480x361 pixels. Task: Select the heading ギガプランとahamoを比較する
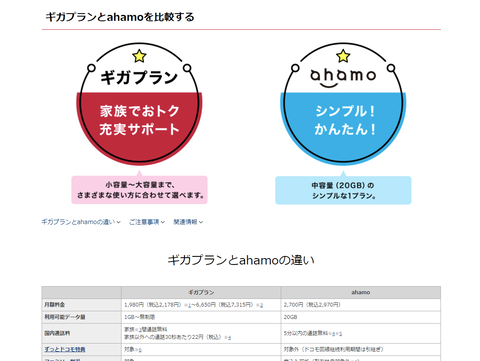[120, 17]
